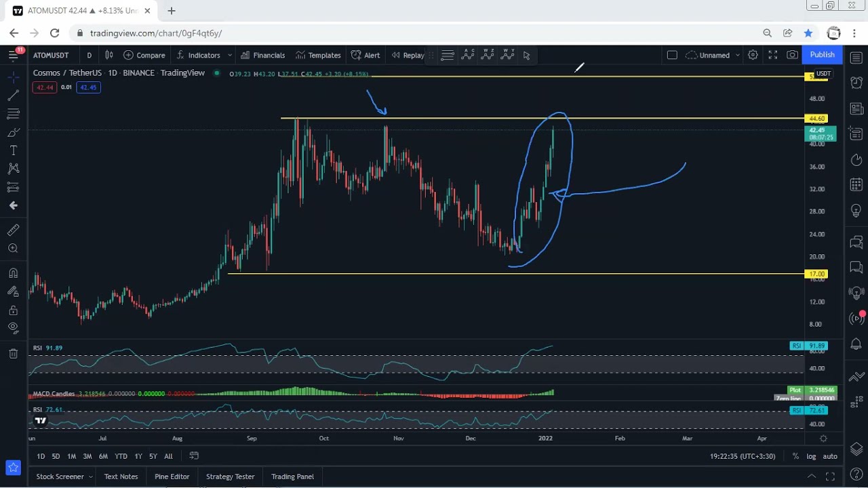Image resolution: width=868 pixels, height=488 pixels.
Task: Select the 1M date range
Action: click(71, 456)
